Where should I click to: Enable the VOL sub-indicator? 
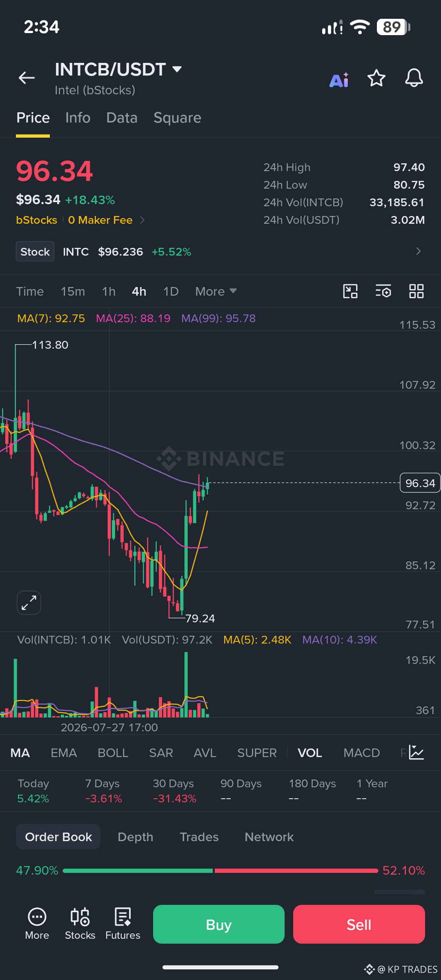click(x=310, y=753)
